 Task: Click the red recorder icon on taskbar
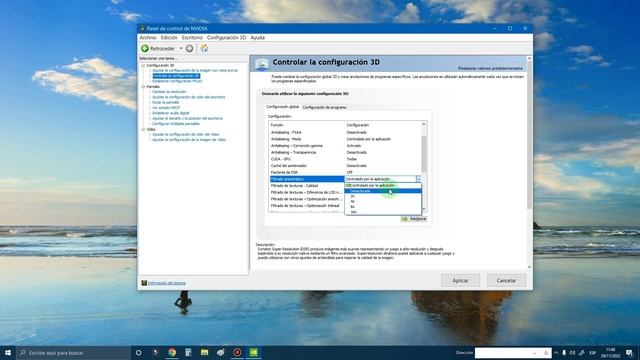coord(237,353)
